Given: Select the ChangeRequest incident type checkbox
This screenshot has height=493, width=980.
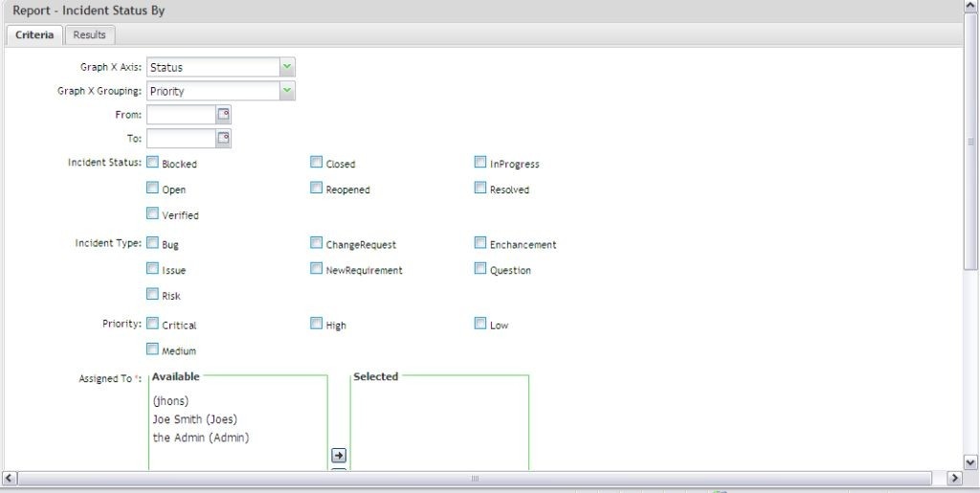Looking at the screenshot, I should click(317, 243).
